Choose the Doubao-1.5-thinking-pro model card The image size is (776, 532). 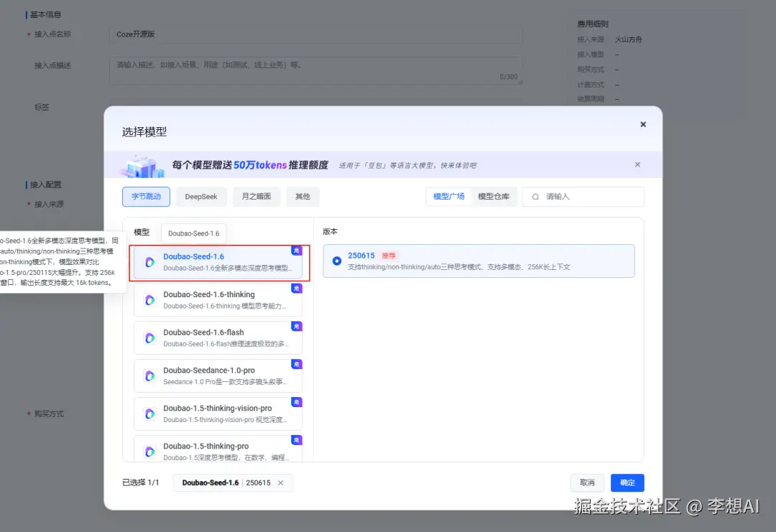click(218, 449)
